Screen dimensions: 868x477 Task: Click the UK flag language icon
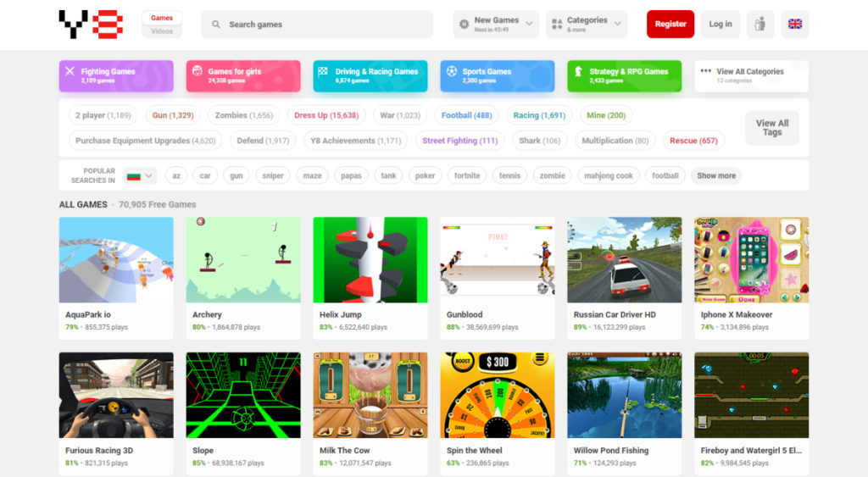[x=794, y=24]
